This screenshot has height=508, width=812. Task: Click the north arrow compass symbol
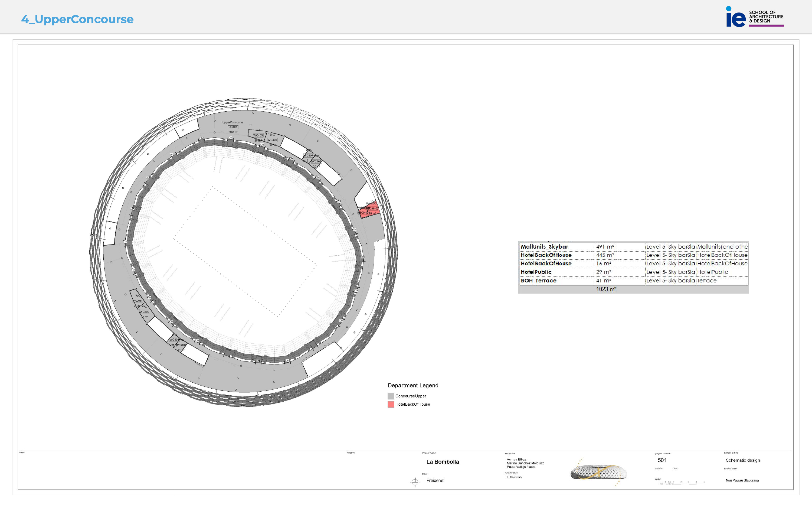tap(415, 483)
